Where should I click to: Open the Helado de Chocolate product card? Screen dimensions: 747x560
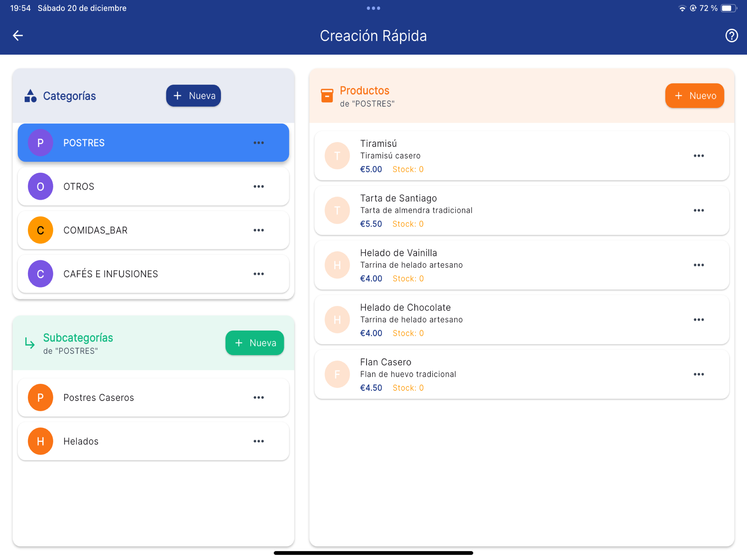click(x=521, y=320)
